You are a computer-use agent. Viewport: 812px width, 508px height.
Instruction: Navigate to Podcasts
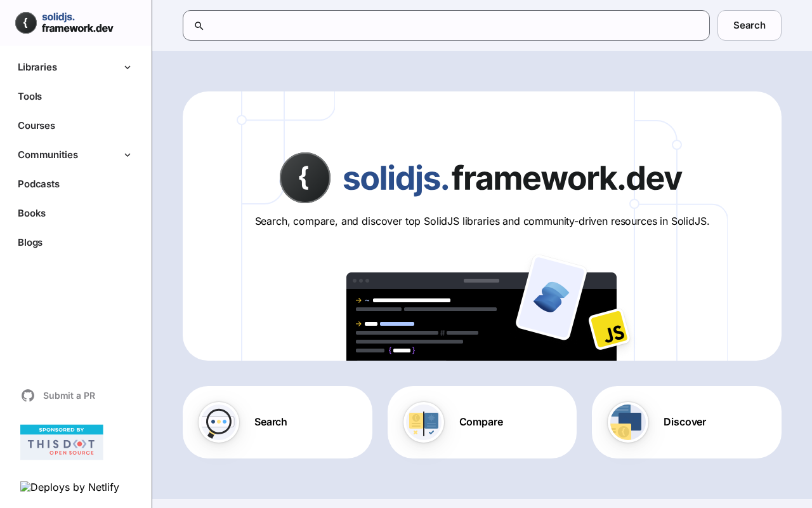tap(39, 184)
